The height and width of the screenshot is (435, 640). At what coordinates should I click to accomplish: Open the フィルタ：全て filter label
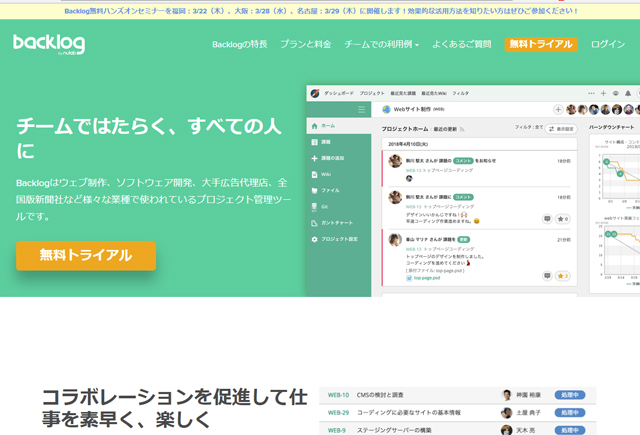(x=529, y=127)
